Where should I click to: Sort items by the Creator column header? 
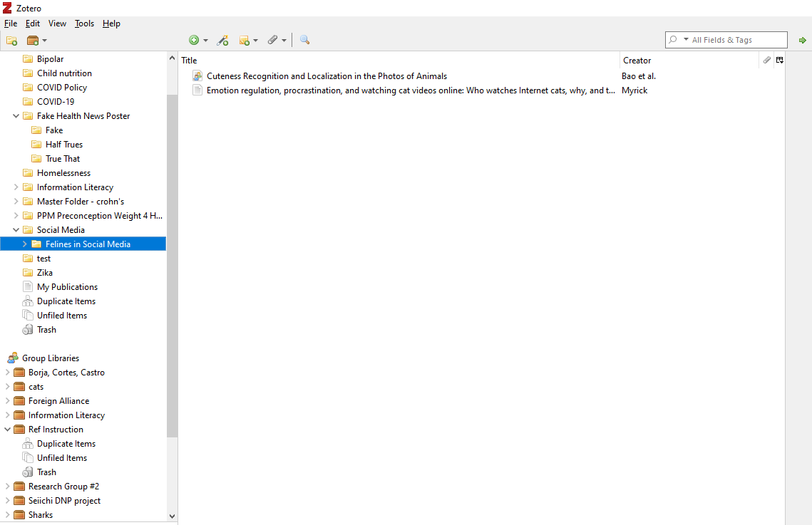(689, 61)
